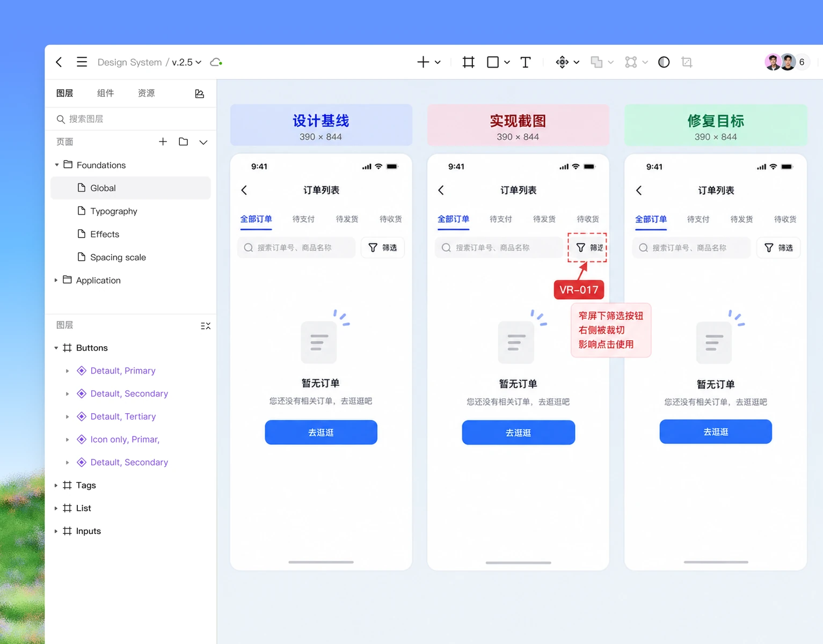Switch to the 资源 tab
This screenshot has width=823, height=644.
click(146, 93)
